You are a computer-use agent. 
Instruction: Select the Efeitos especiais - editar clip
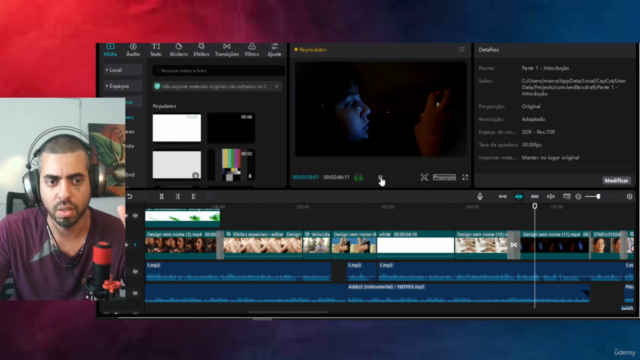tap(263, 244)
